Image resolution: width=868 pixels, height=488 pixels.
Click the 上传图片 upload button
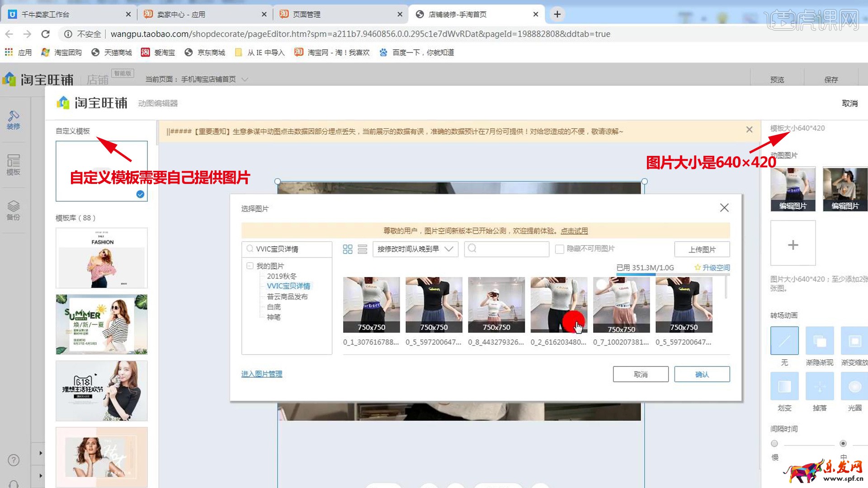pos(702,249)
